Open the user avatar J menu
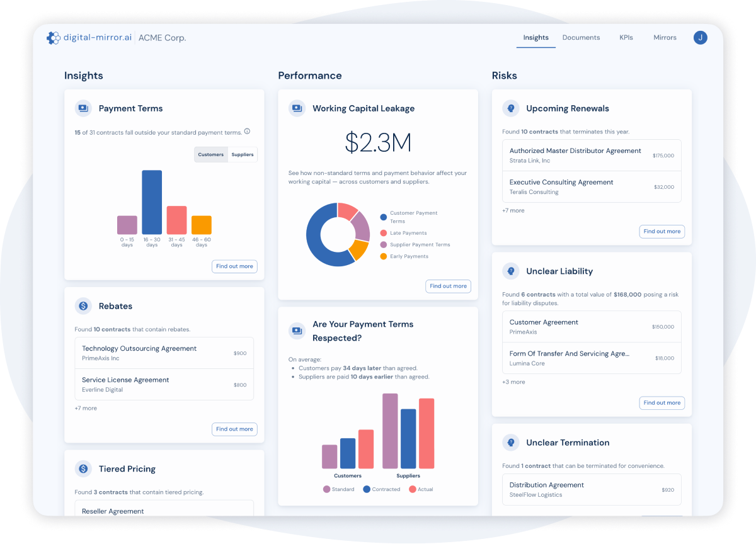The width and height of the screenshot is (756, 544). point(700,38)
